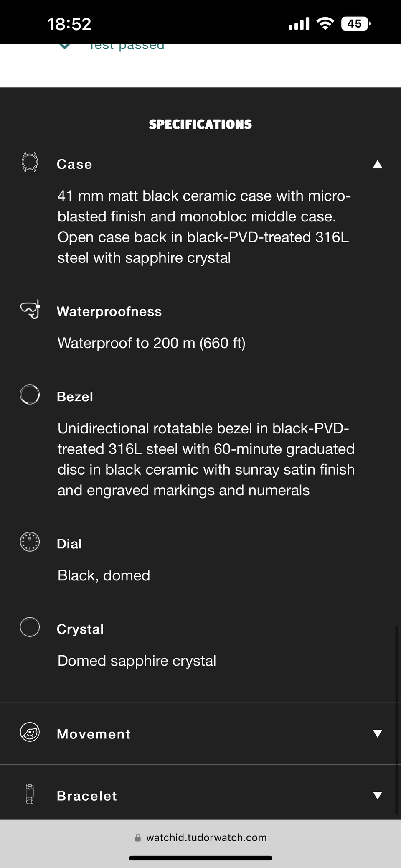Click the diving mask waterproofness icon
The image size is (401, 868).
pos(30,309)
